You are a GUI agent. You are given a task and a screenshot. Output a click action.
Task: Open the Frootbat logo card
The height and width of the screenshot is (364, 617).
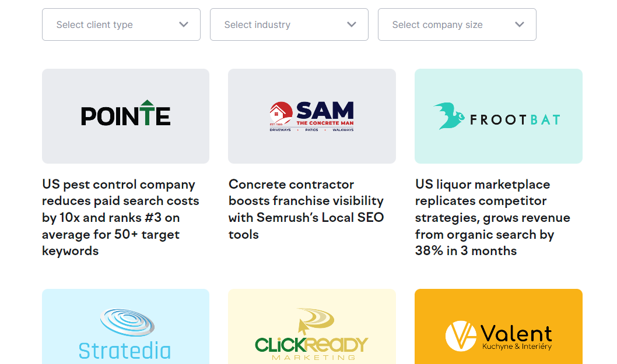click(499, 116)
